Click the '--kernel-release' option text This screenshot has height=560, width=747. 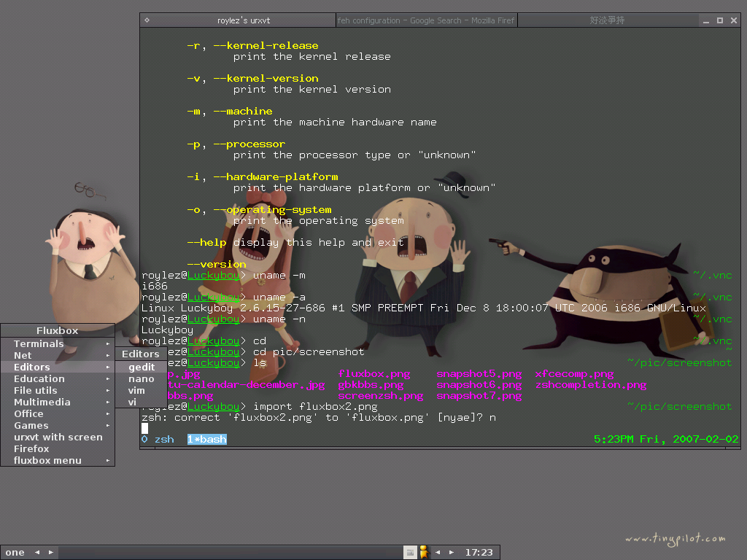[266, 46]
